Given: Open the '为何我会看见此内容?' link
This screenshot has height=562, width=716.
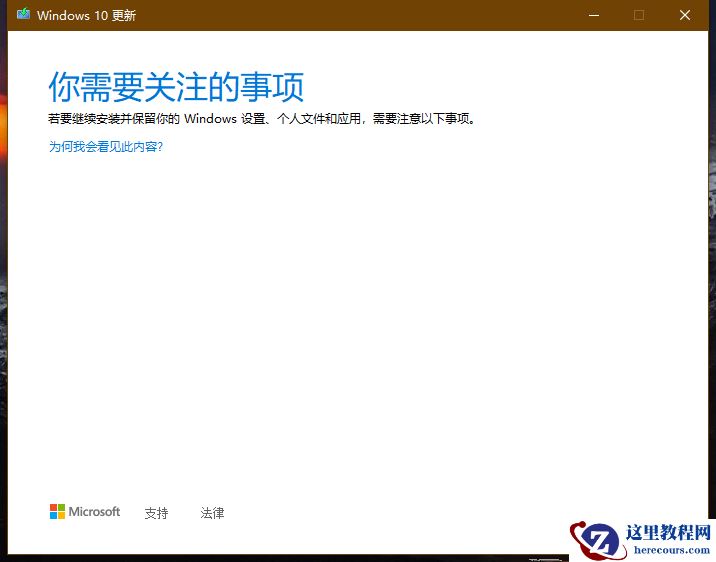Looking at the screenshot, I should click(x=105, y=147).
